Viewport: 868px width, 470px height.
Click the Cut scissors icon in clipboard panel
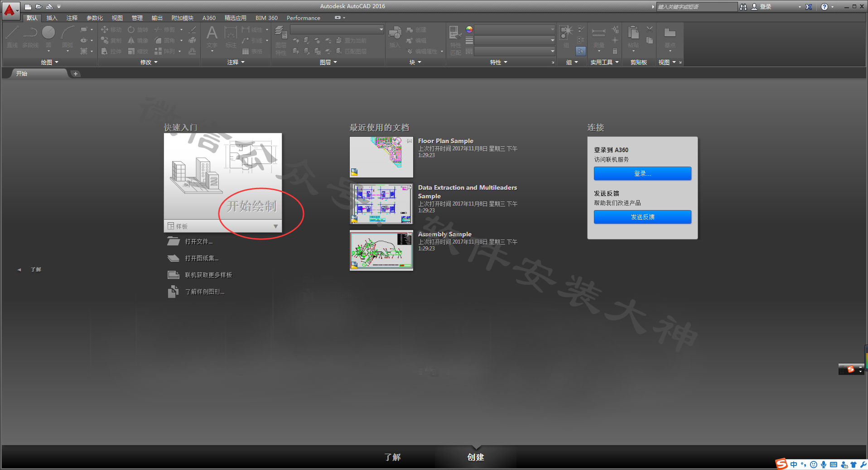[x=650, y=29]
